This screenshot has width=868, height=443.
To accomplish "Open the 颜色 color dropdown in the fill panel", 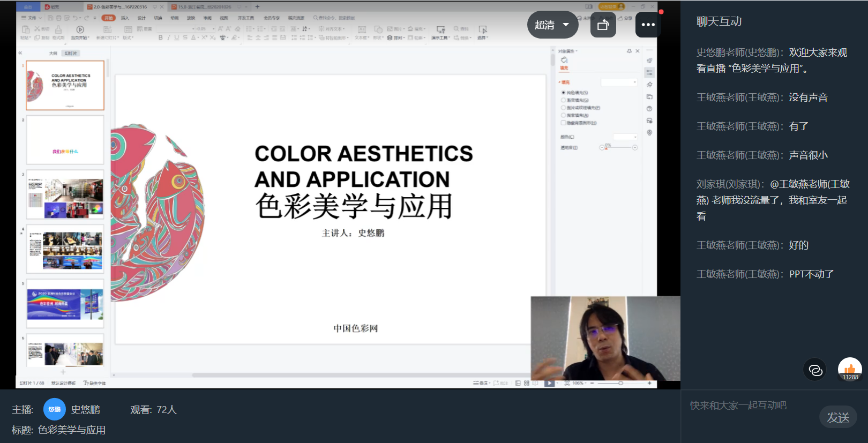I will (x=625, y=137).
